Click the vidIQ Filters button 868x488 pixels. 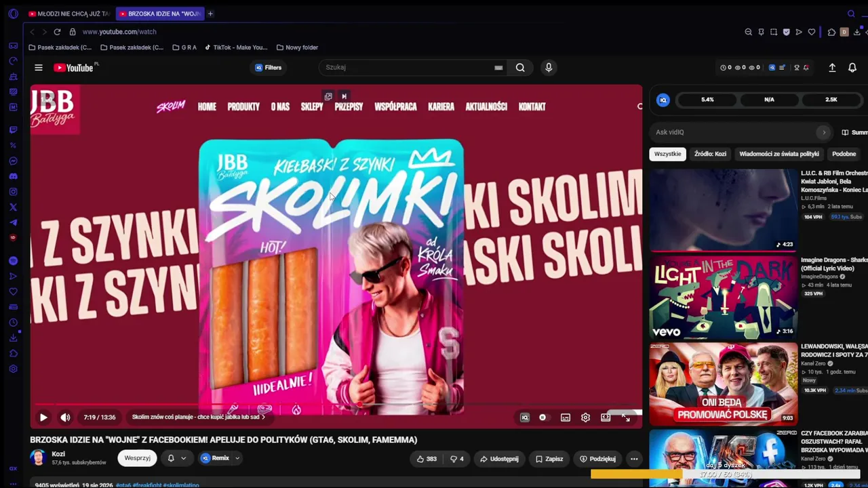(268, 68)
